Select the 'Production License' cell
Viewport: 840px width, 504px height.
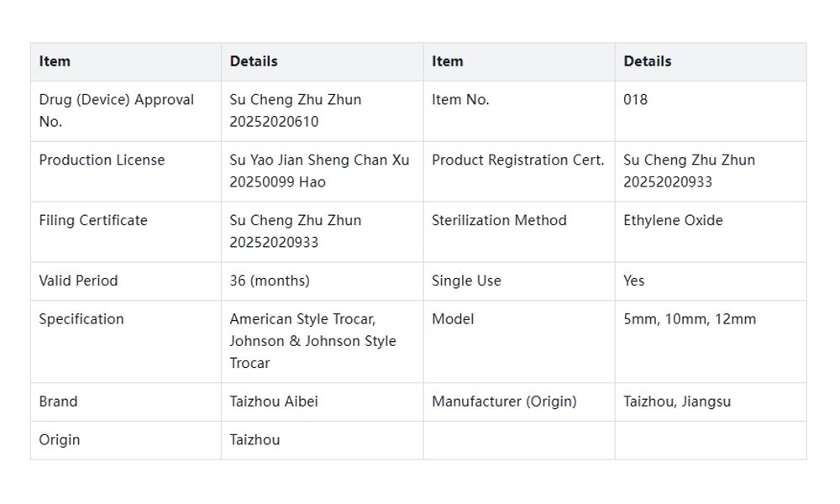point(102,160)
